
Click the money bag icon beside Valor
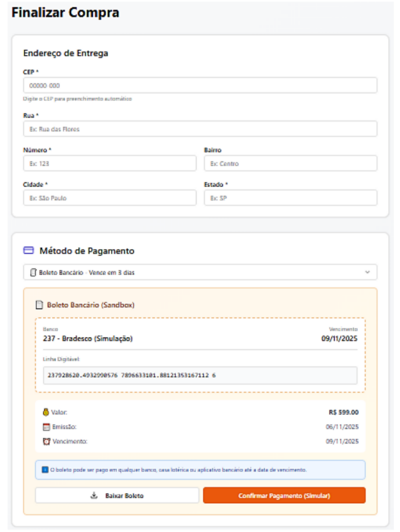45,412
